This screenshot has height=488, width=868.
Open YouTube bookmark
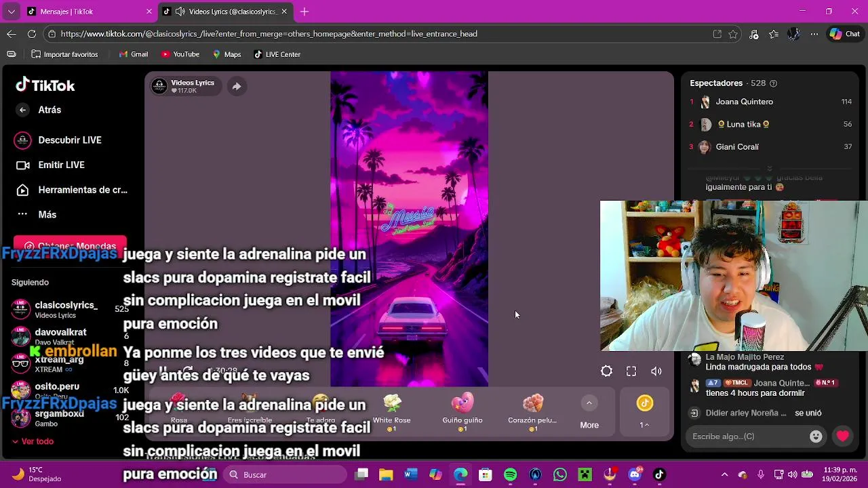(x=180, y=54)
